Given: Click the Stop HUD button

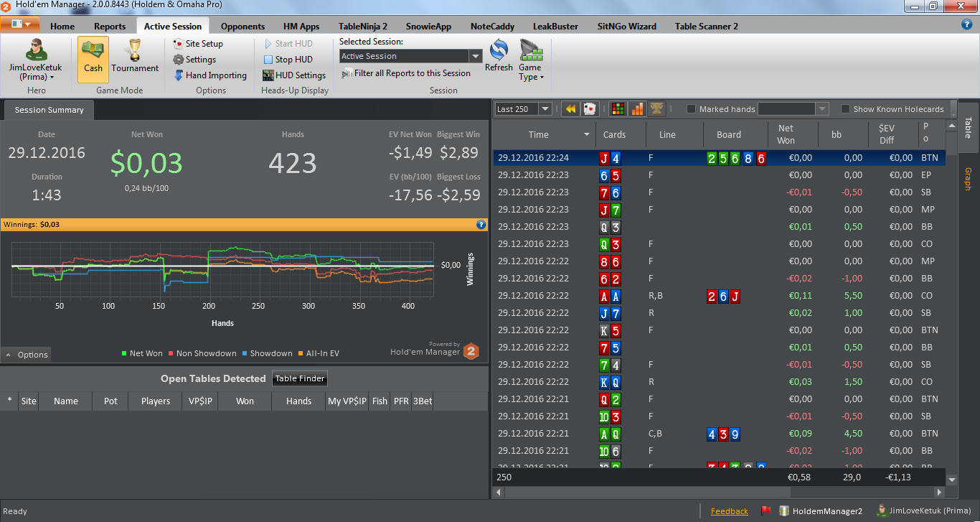Looking at the screenshot, I should pos(288,60).
